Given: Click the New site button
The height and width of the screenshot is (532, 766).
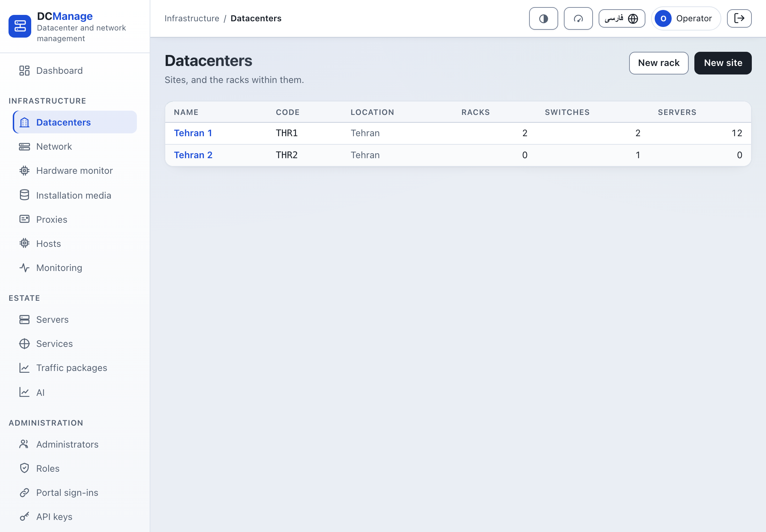Looking at the screenshot, I should click(723, 63).
